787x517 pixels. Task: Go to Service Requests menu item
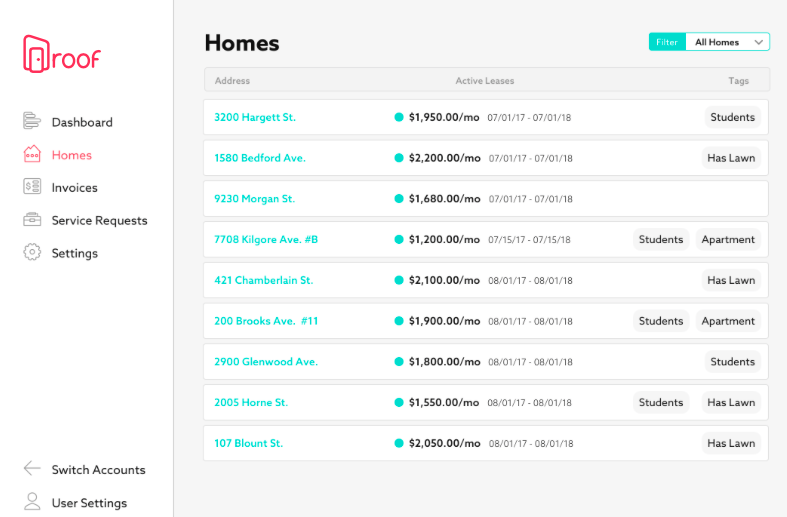(99, 221)
